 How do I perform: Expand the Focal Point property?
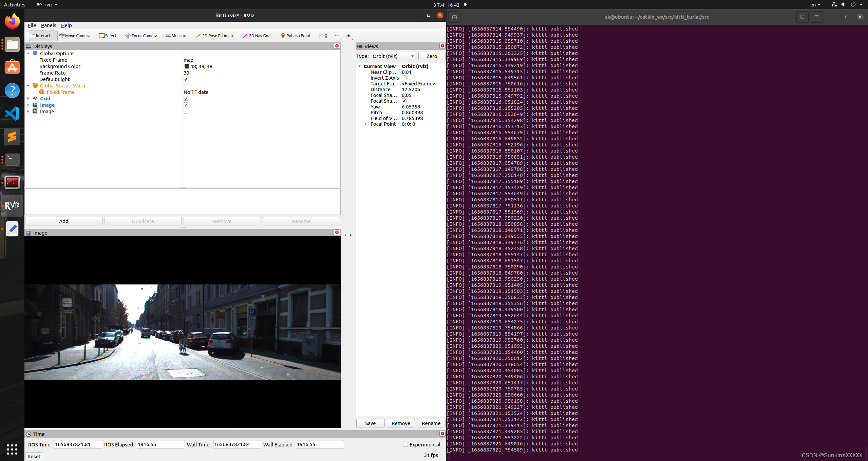coord(366,124)
